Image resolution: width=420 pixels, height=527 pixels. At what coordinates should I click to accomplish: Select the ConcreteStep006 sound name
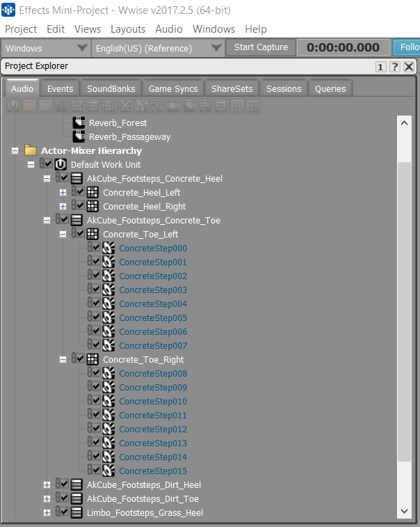pyautogui.click(x=153, y=332)
